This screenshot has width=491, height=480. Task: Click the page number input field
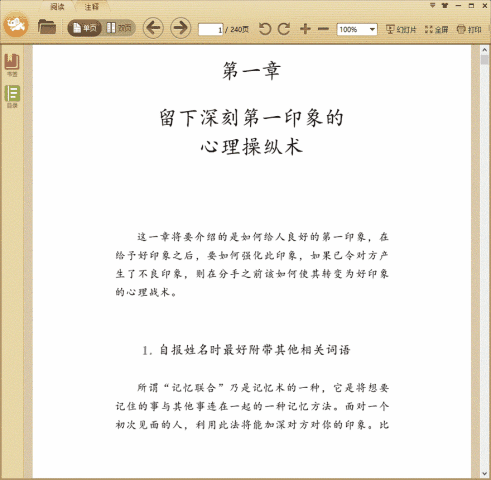coord(210,29)
